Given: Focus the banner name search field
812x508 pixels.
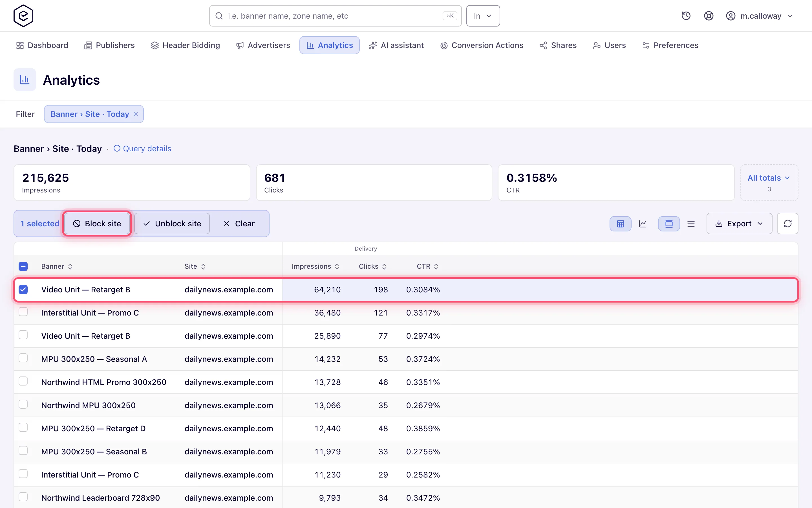Looking at the screenshot, I should (335, 16).
